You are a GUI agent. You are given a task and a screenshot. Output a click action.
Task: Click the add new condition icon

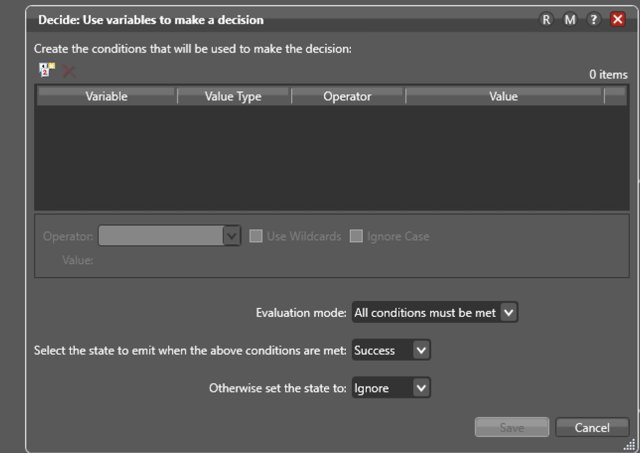(x=47, y=70)
